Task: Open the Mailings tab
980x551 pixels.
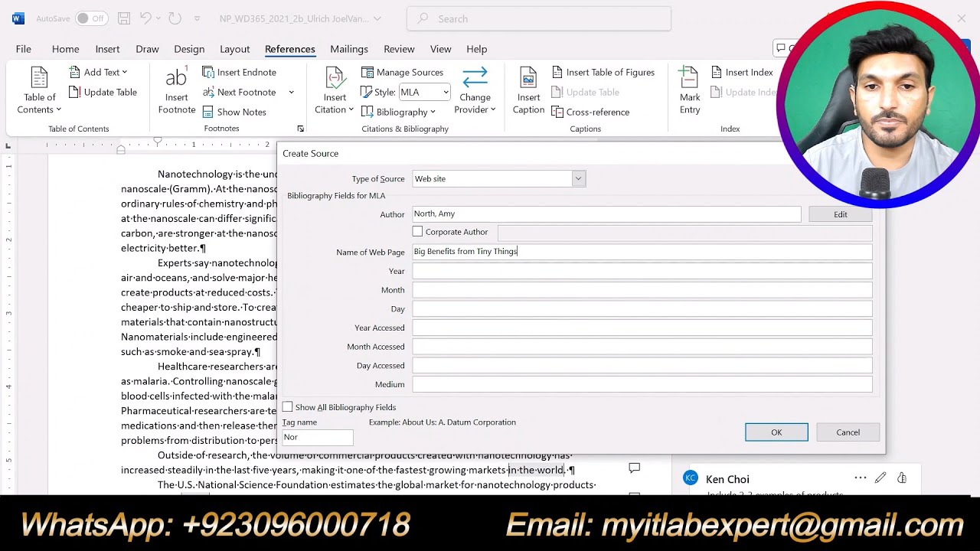Action: (349, 49)
